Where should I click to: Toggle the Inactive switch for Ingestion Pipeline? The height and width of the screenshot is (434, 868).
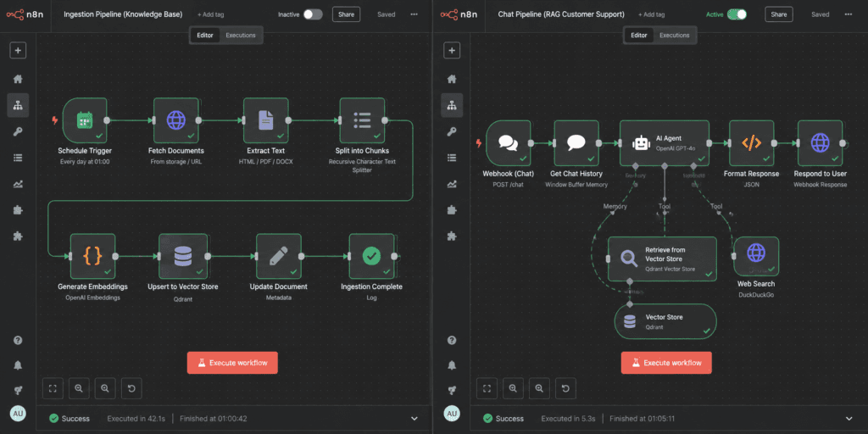pyautogui.click(x=313, y=14)
